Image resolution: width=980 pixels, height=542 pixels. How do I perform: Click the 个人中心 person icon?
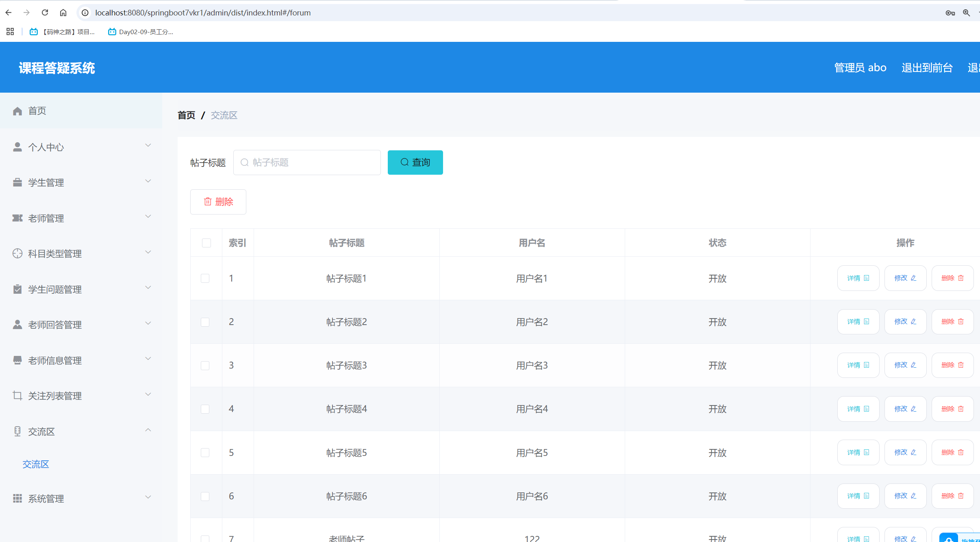pos(17,147)
